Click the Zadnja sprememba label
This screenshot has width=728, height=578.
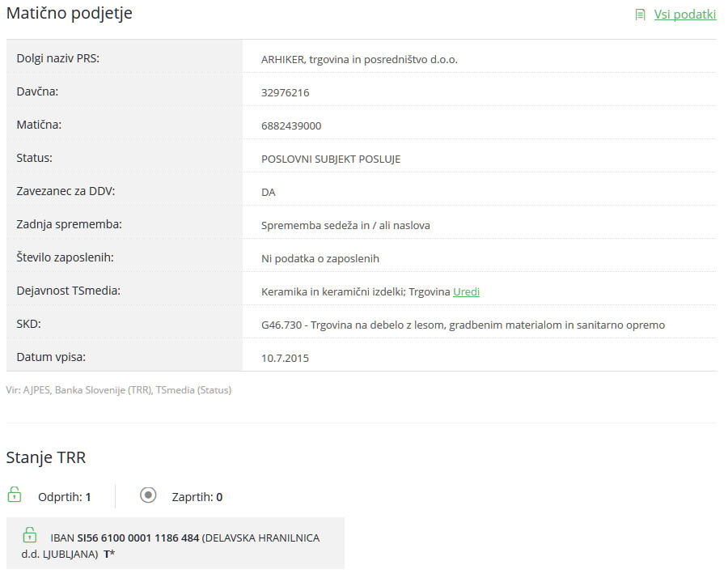(x=70, y=224)
